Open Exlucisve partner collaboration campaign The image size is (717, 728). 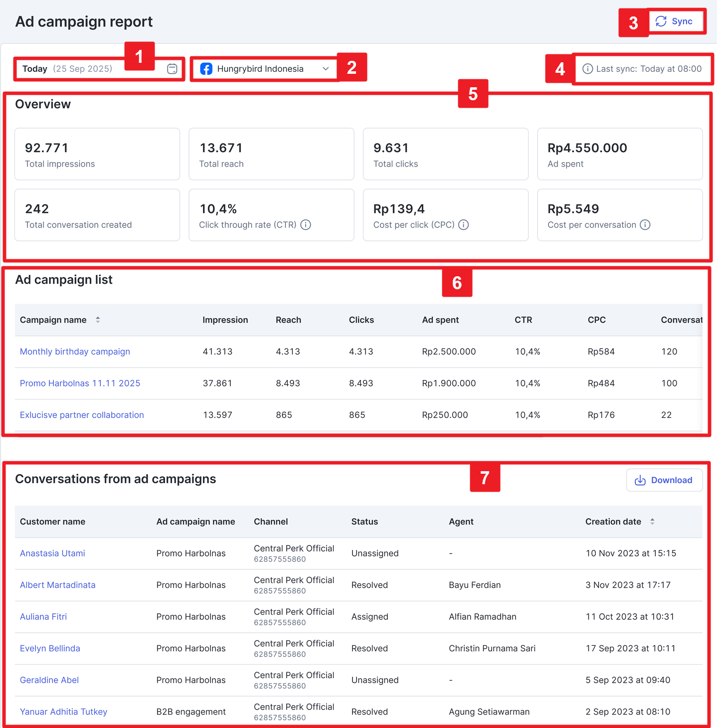(82, 415)
